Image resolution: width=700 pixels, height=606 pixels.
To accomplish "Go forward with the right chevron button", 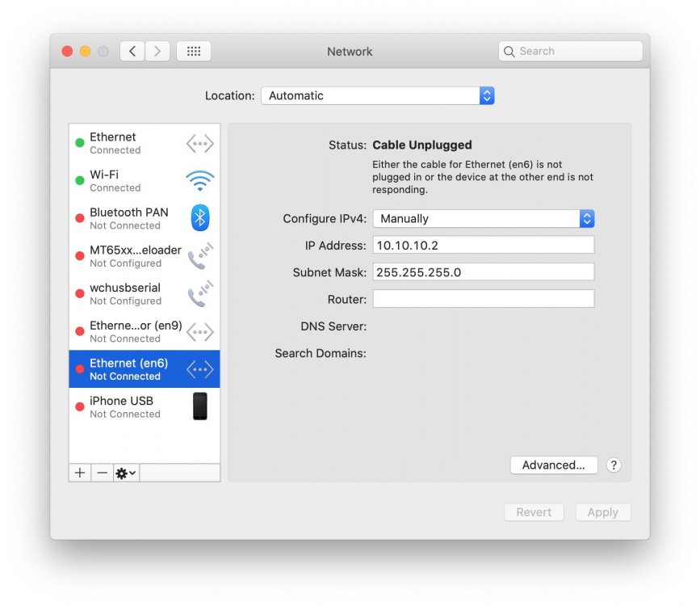I will coord(157,51).
